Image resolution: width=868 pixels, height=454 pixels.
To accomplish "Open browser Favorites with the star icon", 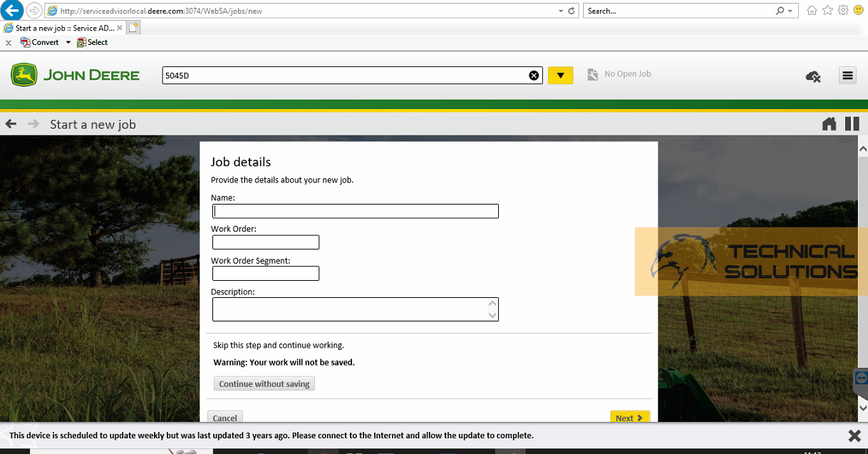I will coord(827,10).
